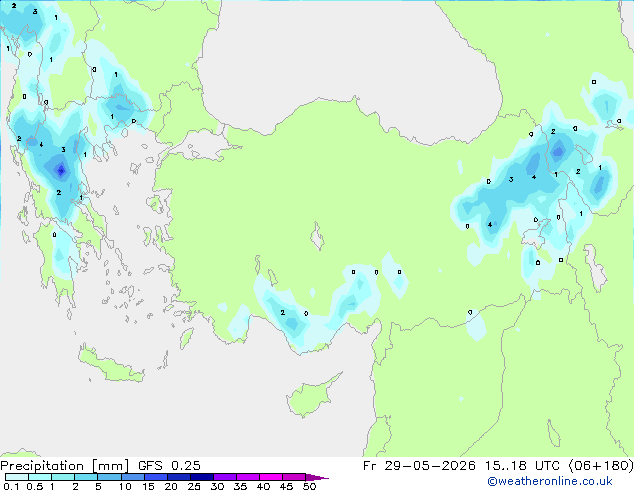This screenshot has height=490, width=634.
Task: Click the "25" legend scale label
Action: [x=194, y=486]
